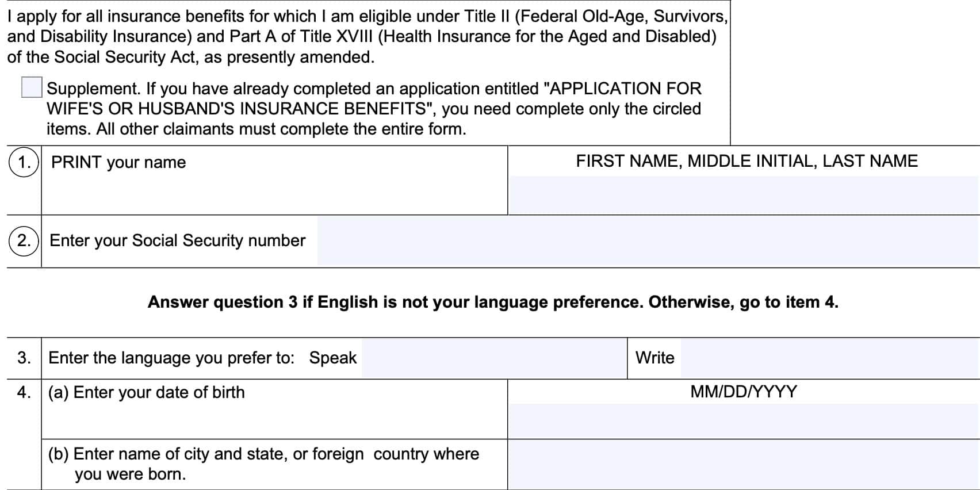980x490 pixels.
Task: Click the "Write" label text
Action: [654, 358]
